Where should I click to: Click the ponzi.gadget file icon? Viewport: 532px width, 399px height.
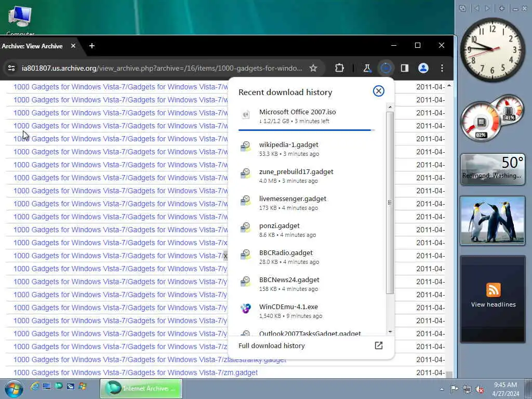click(x=246, y=228)
